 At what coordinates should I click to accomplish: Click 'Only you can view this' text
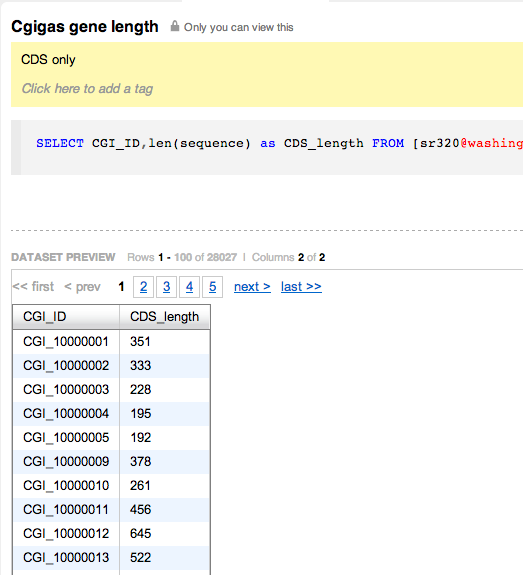click(x=239, y=28)
